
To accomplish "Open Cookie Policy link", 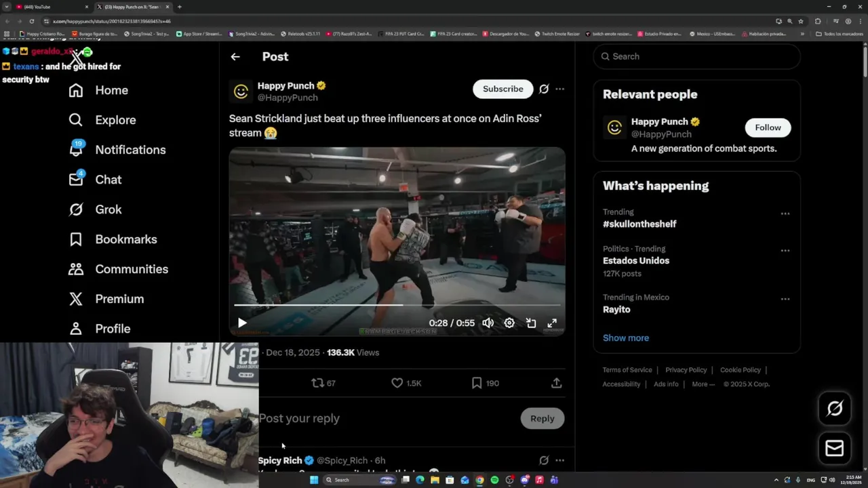I will pyautogui.click(x=741, y=370).
